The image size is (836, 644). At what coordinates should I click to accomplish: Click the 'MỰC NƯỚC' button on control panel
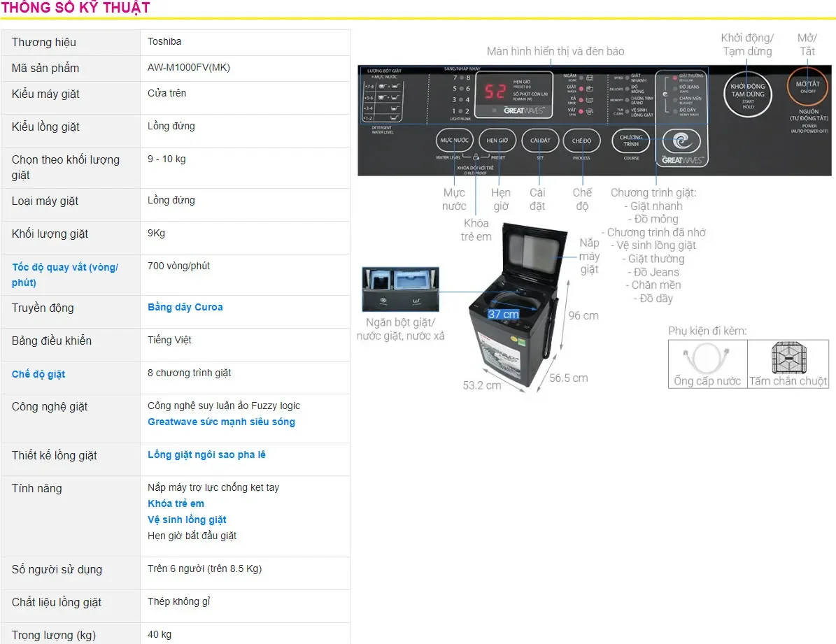(x=454, y=141)
